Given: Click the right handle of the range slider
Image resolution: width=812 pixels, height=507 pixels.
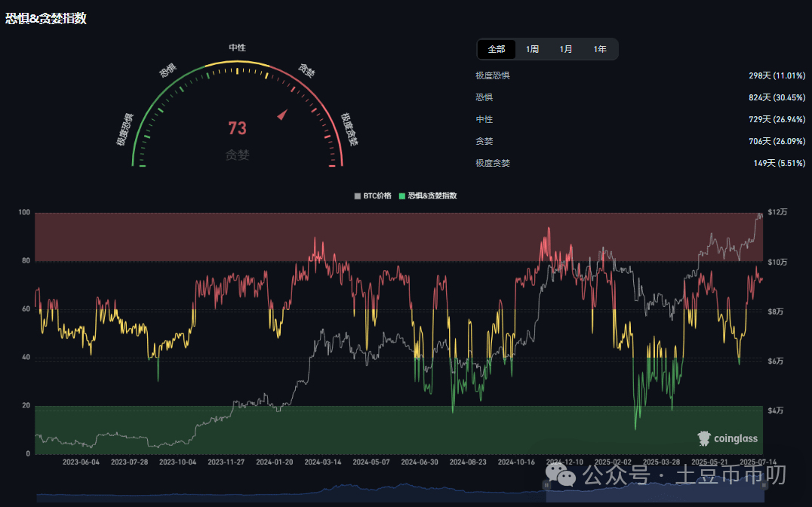Looking at the screenshot, I should pyautogui.click(x=764, y=484).
